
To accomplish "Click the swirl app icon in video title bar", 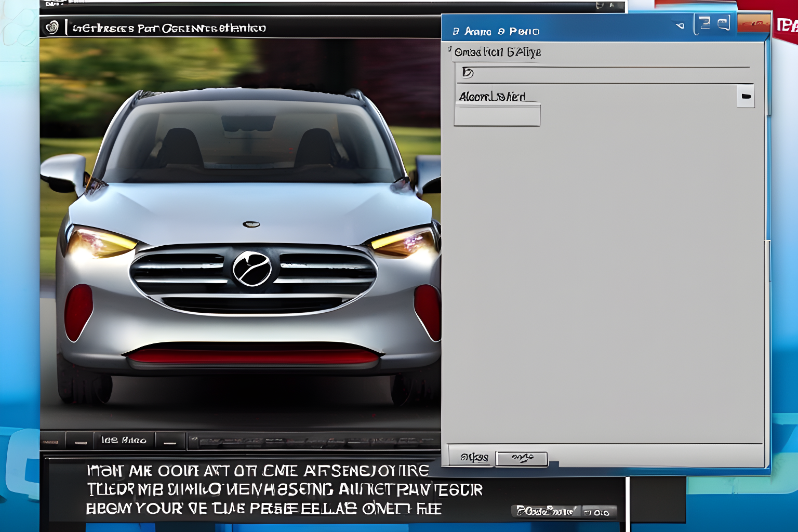I will tap(52, 27).
